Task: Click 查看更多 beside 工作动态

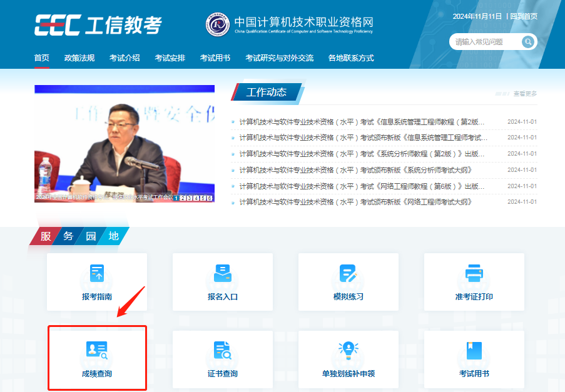Action: click(x=524, y=94)
